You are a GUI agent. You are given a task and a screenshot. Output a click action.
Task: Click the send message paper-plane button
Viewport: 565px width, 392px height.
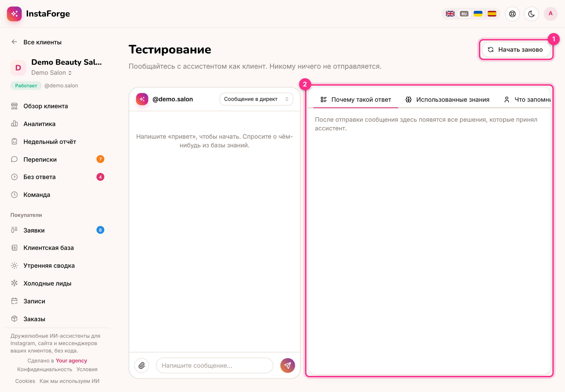(x=287, y=365)
